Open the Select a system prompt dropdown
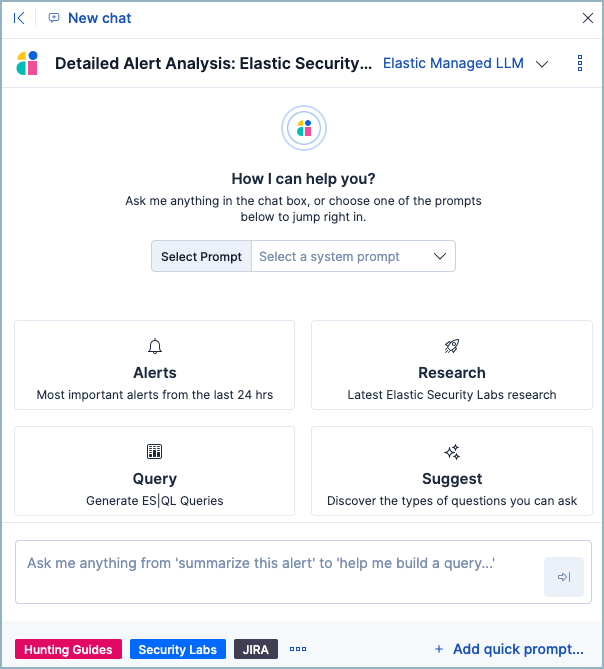The image size is (604, 669). pyautogui.click(x=353, y=256)
